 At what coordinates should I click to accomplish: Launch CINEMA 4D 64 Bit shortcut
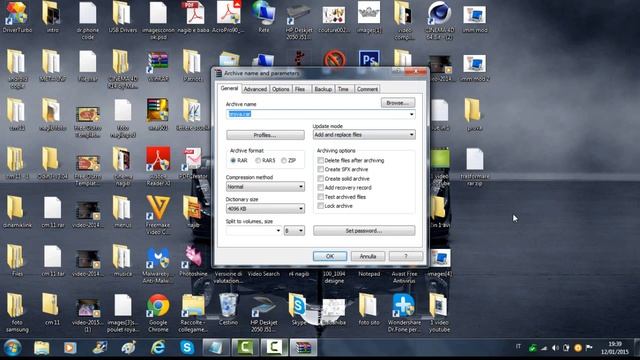point(440,20)
